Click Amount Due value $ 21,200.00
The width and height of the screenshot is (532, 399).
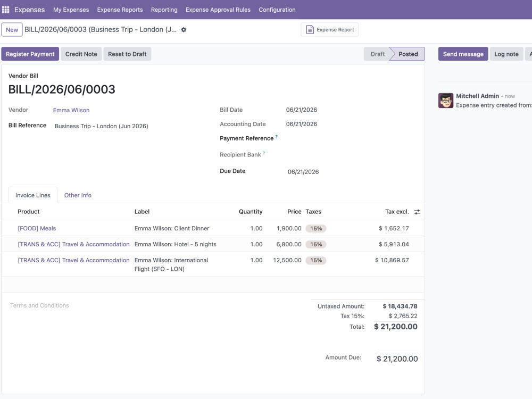397,359
